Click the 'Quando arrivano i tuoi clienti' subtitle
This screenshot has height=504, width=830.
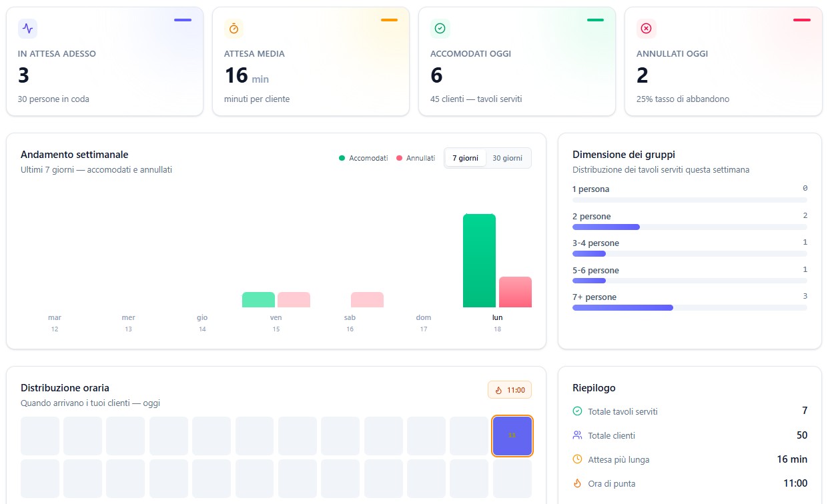coord(90,403)
